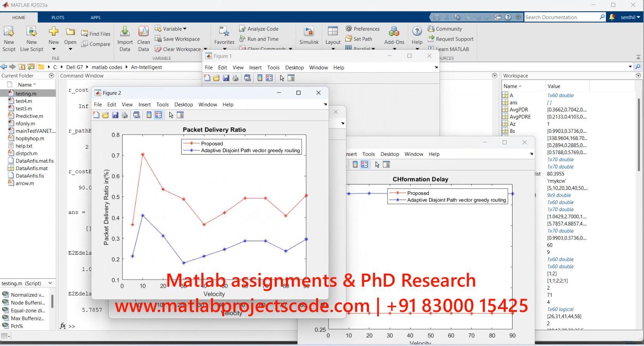Viewport: 644px width, 346px height.
Task: Click the Print icon in Figure 1 toolbar
Action: tap(235, 78)
